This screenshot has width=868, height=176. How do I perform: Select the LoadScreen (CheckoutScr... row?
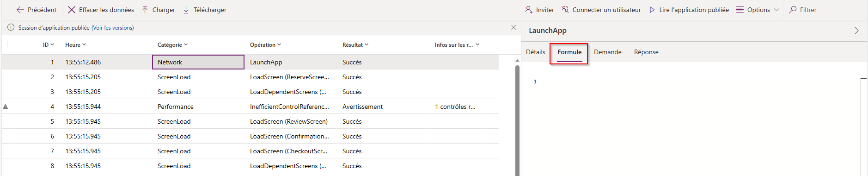(x=250, y=151)
